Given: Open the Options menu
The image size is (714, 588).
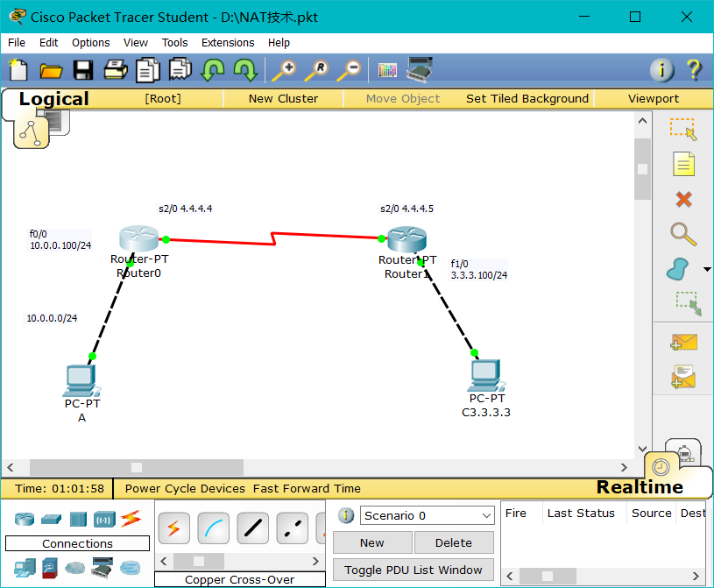Looking at the screenshot, I should click(x=90, y=43).
